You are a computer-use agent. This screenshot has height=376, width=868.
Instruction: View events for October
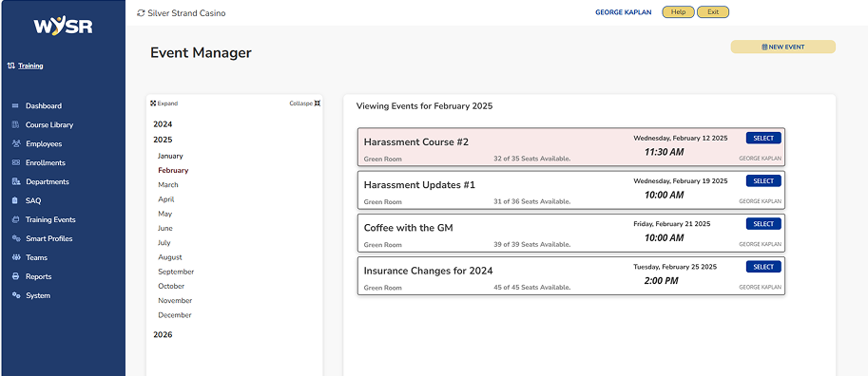(x=171, y=286)
